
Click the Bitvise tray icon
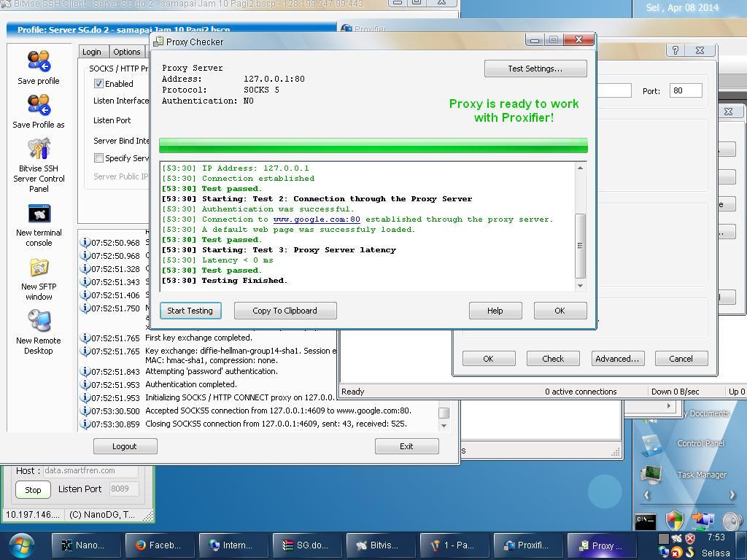(676, 539)
